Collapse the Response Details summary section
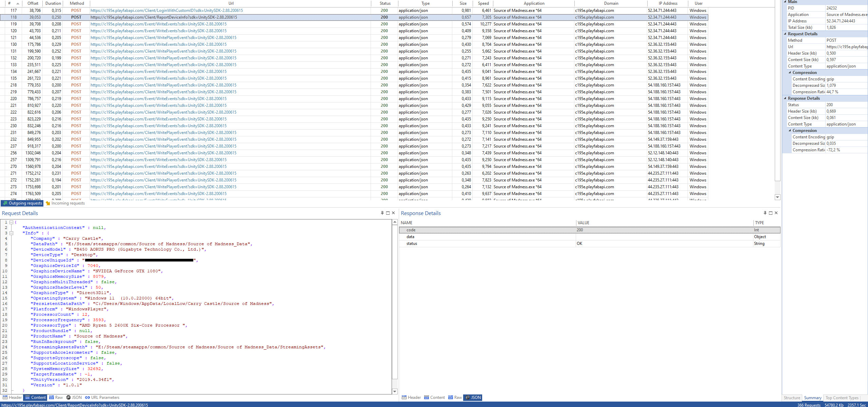868x407 pixels. pyautogui.click(x=785, y=98)
